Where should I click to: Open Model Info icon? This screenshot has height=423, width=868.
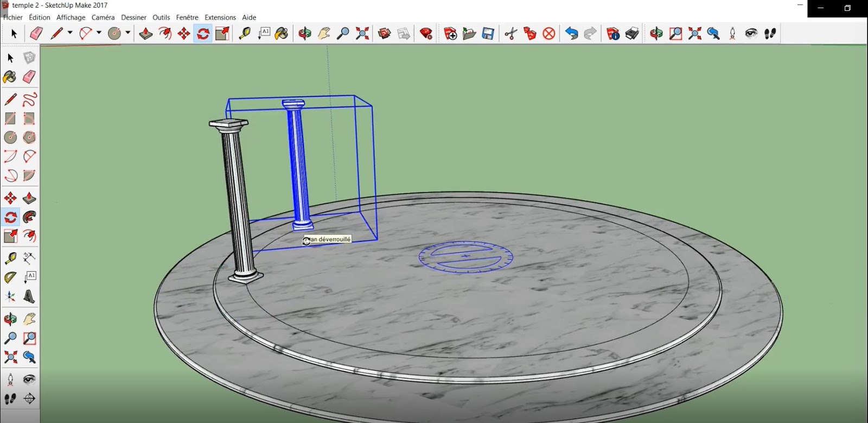pyautogui.click(x=613, y=34)
